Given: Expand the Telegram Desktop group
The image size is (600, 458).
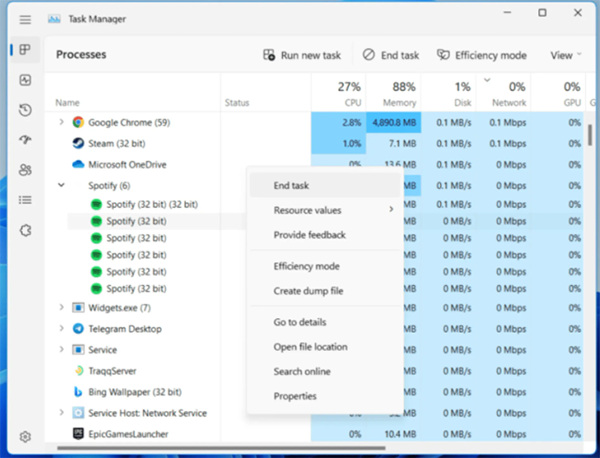Looking at the screenshot, I should point(61,328).
